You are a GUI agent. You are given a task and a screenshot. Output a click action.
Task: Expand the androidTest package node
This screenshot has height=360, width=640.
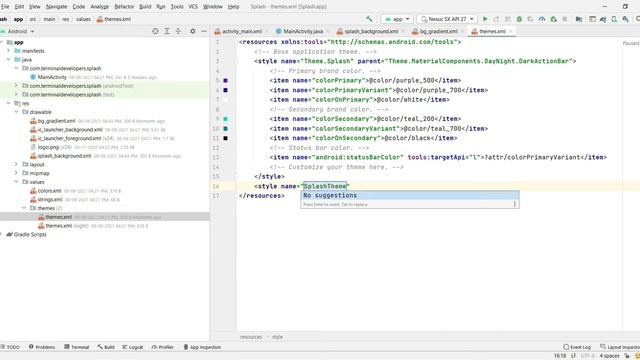tap(16, 86)
